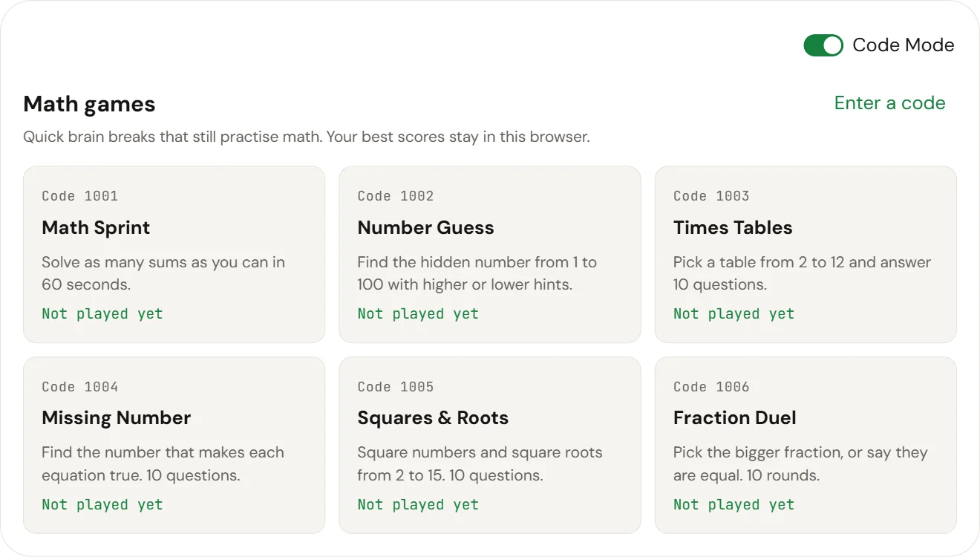This screenshot has width=980, height=557.
Task: Open the Math Sprint game card
Action: pyautogui.click(x=174, y=255)
